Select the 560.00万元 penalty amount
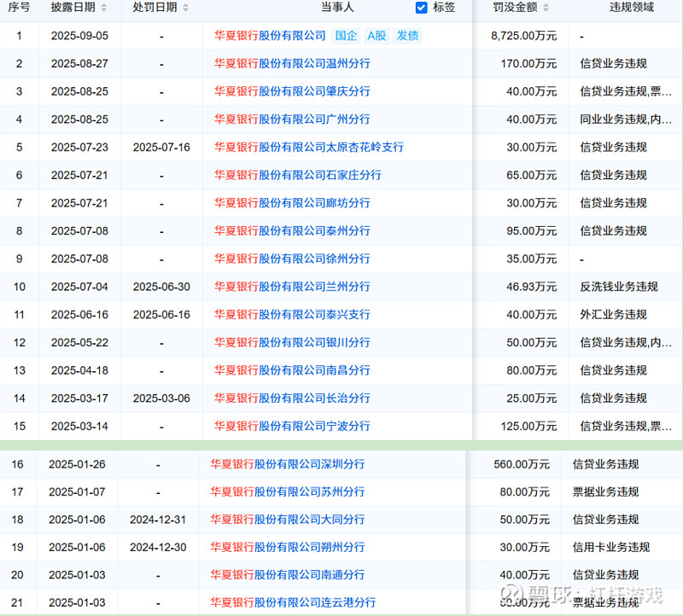Image resolution: width=683 pixels, height=616 pixels. tap(522, 464)
